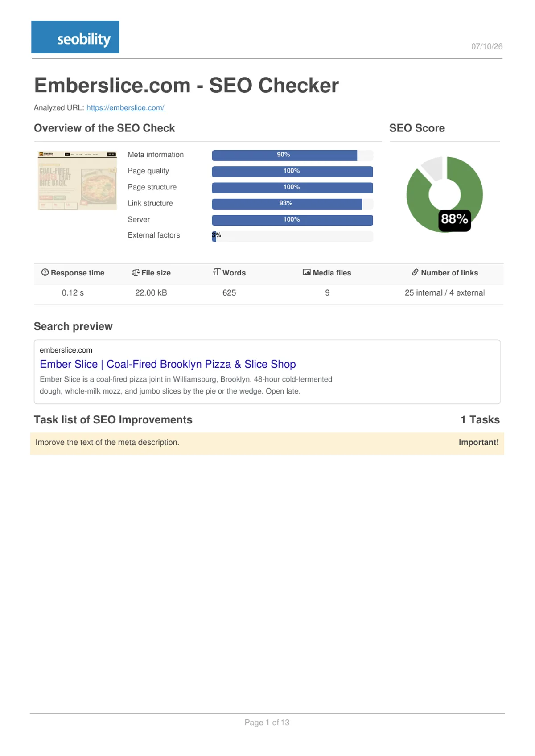Click the 'Search preview' heading
Viewport: 535px width, 756px height.
tap(73, 326)
